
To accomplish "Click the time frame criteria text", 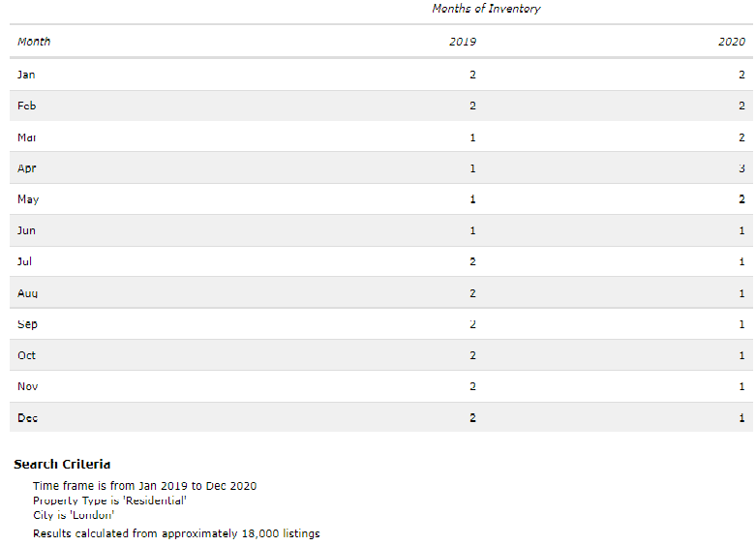I will tap(144, 486).
